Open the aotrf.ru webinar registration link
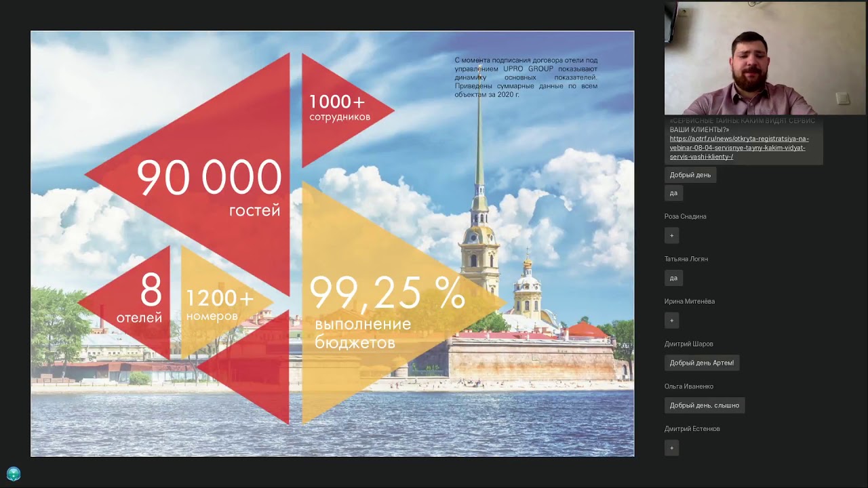This screenshot has width=868, height=488. (738, 148)
